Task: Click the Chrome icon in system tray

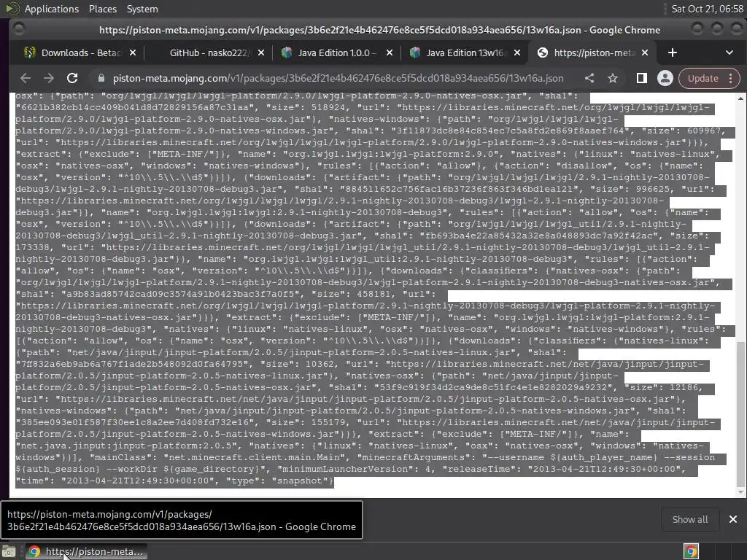Action: click(691, 551)
